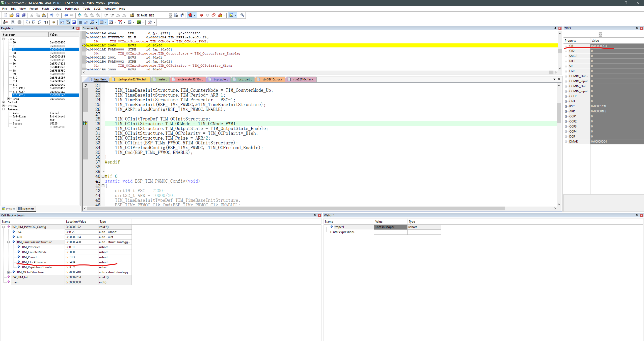The width and height of the screenshot is (644, 341).
Task: Collapse TIM_TimeBaseInitStructure in Call Stack
Action: pos(8,242)
